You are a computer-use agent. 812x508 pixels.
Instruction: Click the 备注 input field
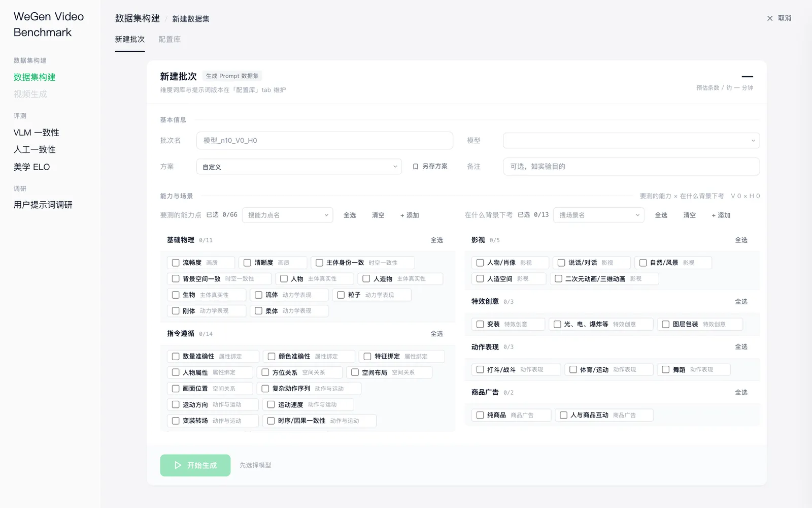click(x=631, y=167)
